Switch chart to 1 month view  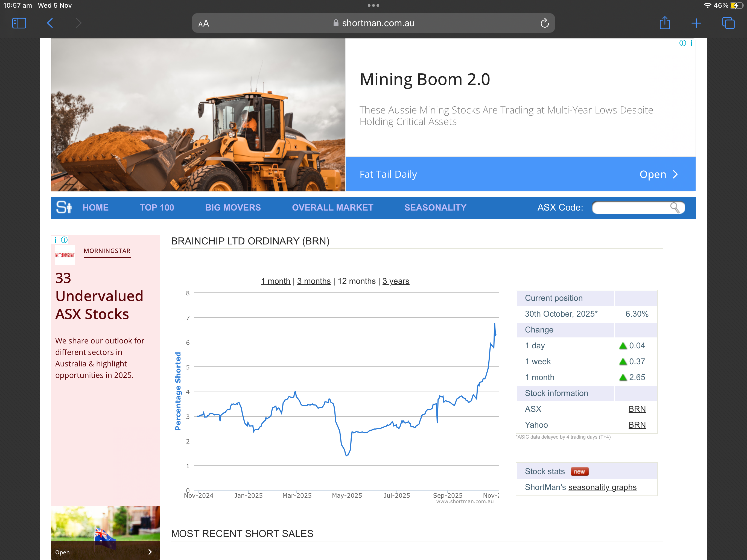275,281
